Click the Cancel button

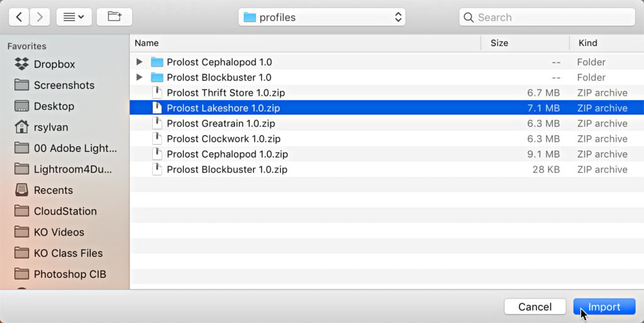click(535, 307)
